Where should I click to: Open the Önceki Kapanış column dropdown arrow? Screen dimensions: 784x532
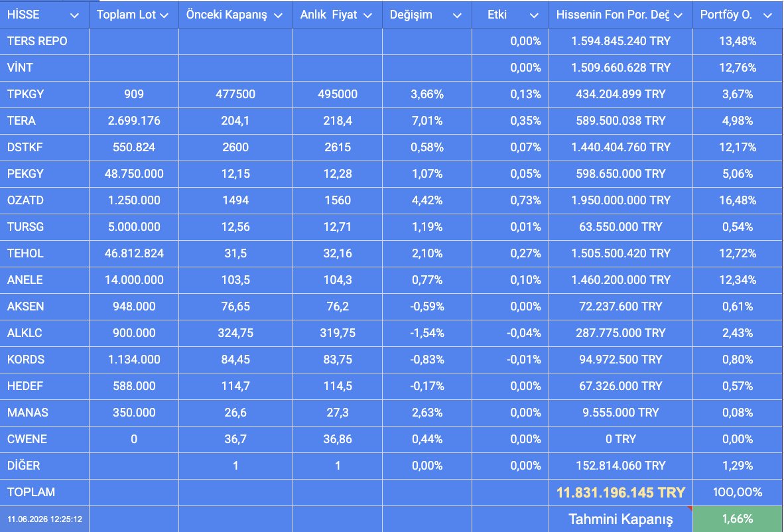[278, 15]
